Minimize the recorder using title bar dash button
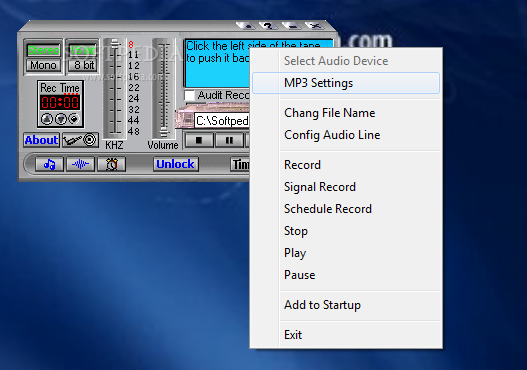This screenshot has height=370, width=527. (291, 26)
